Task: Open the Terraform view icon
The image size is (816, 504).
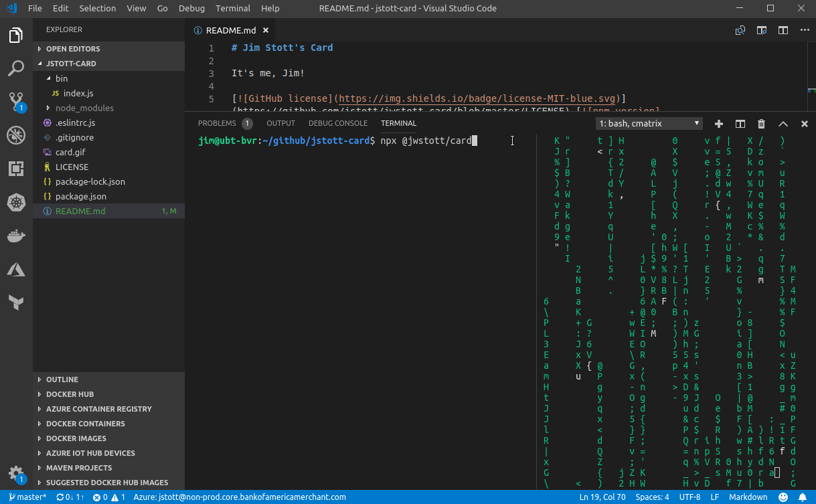Action: pos(16,303)
